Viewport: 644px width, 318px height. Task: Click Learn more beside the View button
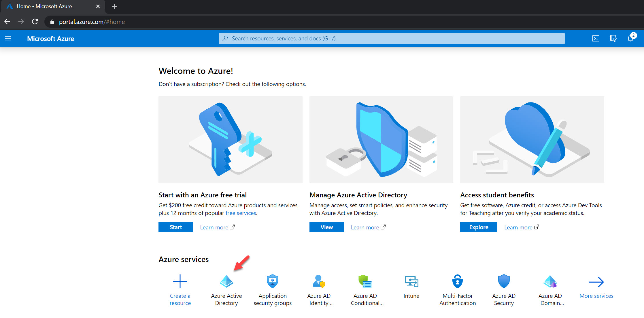[x=365, y=227]
